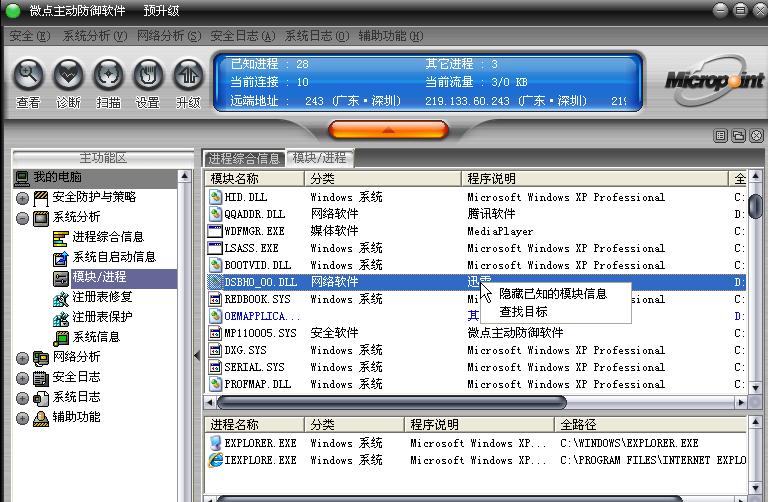Click the 系统日志 document icon
This screenshot has width=768, height=502.
[x=41, y=399]
